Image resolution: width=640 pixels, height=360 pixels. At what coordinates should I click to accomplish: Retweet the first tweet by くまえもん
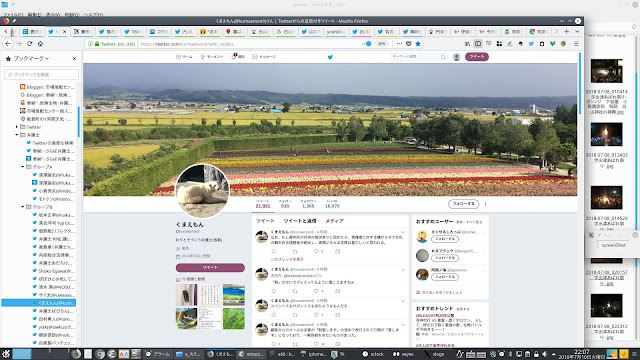click(x=295, y=251)
